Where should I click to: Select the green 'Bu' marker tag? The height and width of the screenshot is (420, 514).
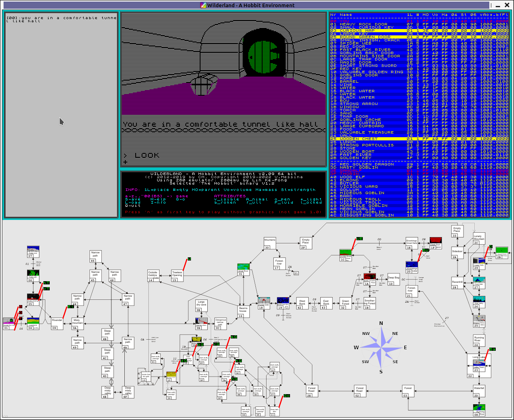[426, 250]
